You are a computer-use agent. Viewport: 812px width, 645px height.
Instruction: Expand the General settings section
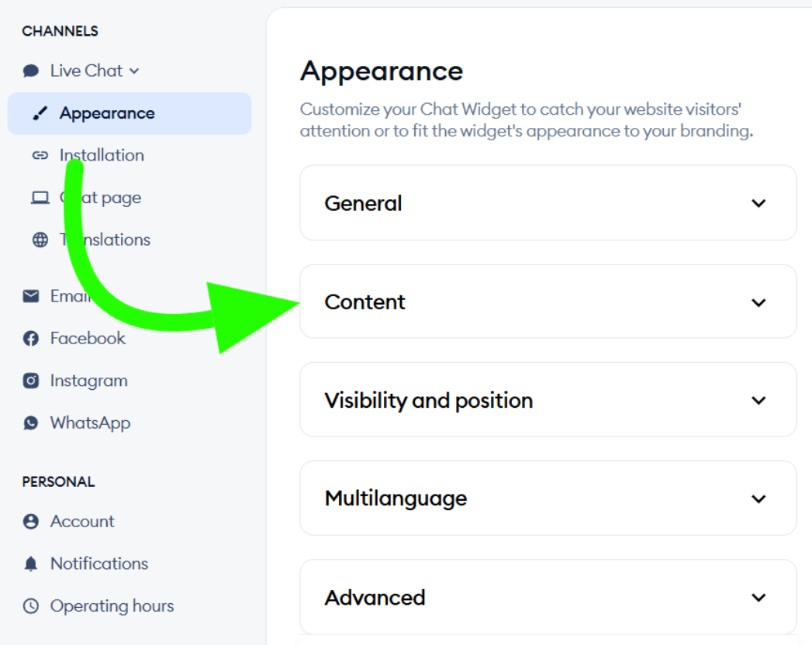[758, 203]
